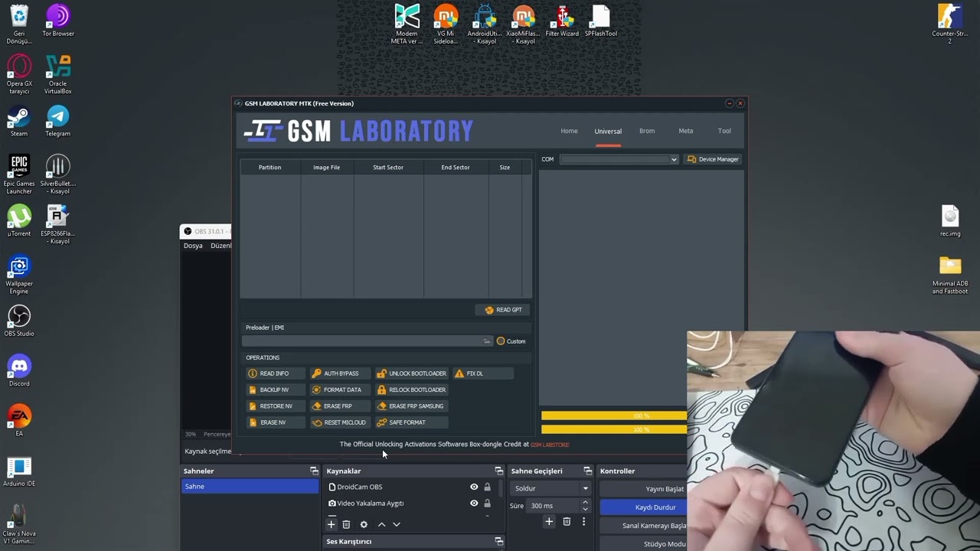The height and width of the screenshot is (551, 980).
Task: Hide the Video Yakalama Aygıtı source
Action: pyautogui.click(x=474, y=503)
